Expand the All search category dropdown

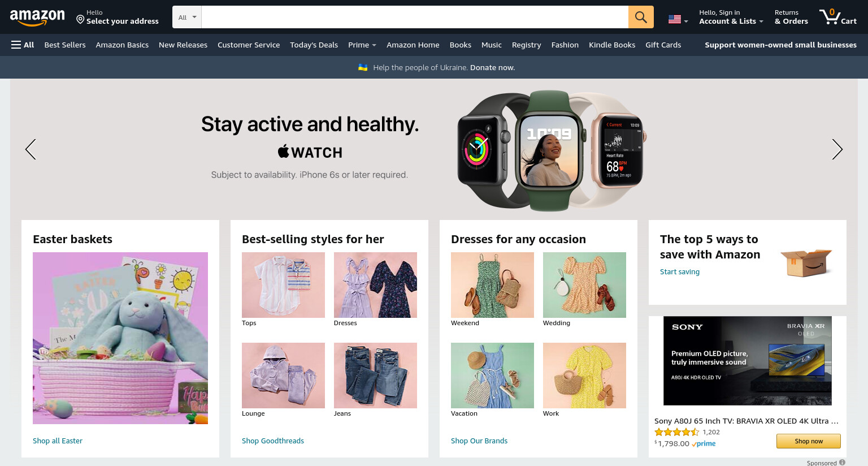pyautogui.click(x=187, y=17)
